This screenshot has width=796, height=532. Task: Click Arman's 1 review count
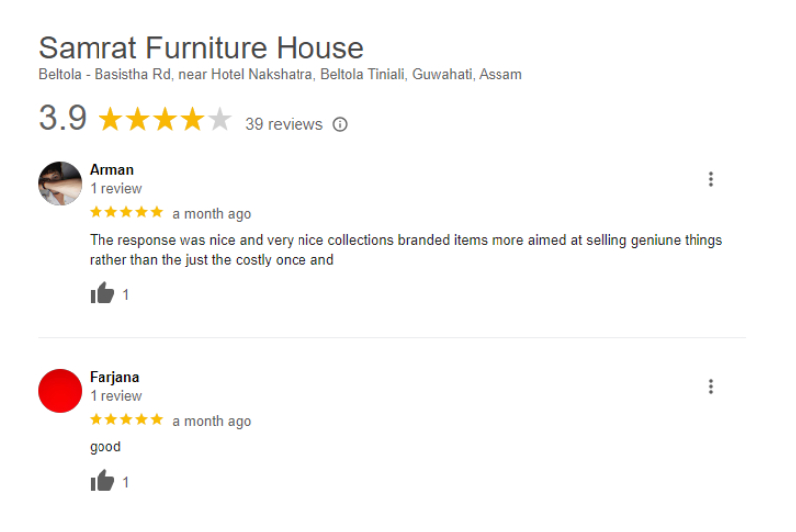tap(115, 189)
